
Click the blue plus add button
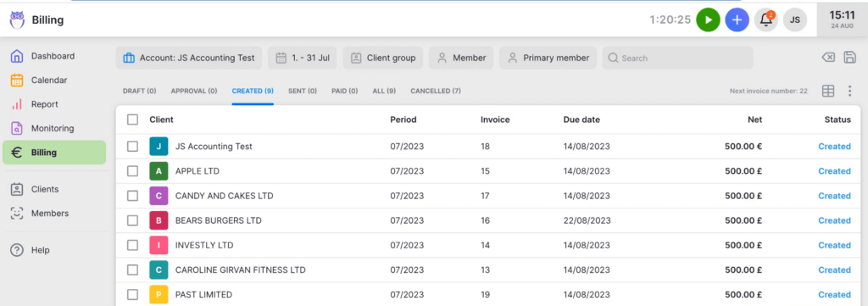tap(737, 20)
